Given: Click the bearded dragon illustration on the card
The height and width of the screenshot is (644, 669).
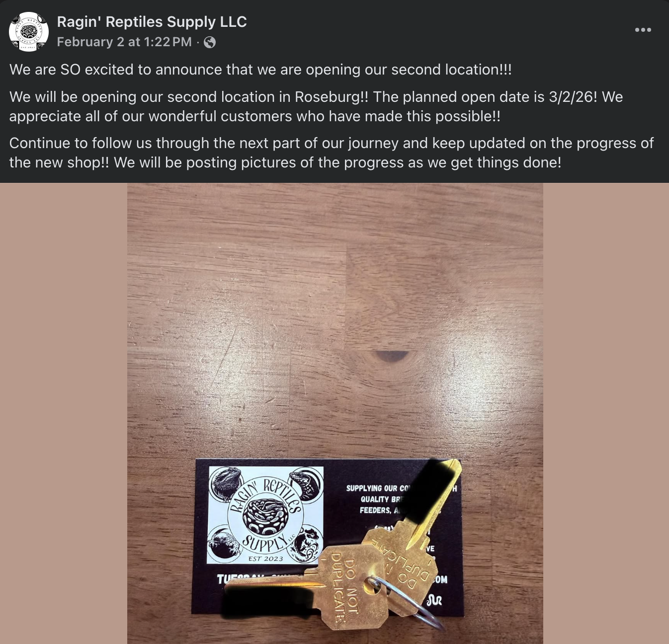Looking at the screenshot, I should tap(226, 483).
